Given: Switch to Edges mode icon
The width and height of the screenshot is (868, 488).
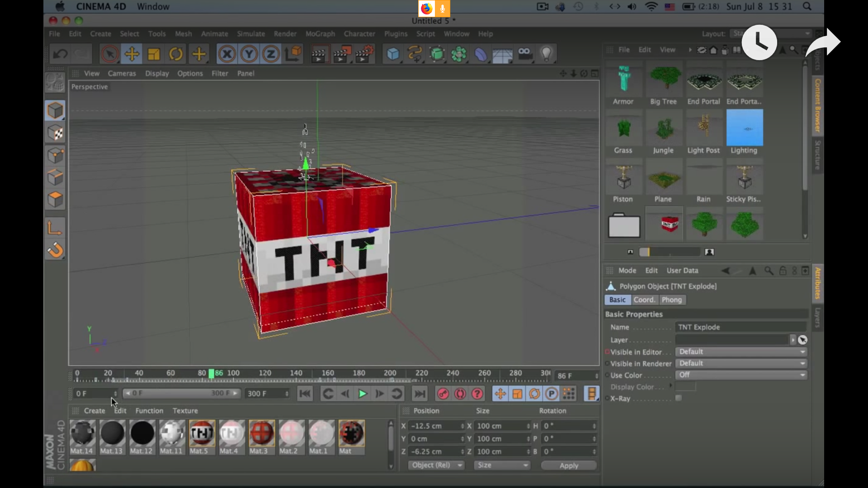Looking at the screenshot, I should 55,178.
